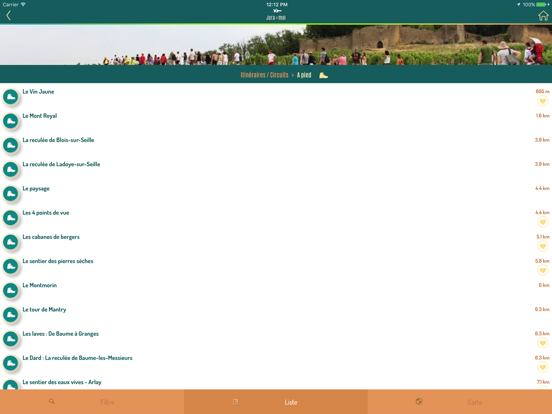
Task: Open the home screen via house icon
Action: point(543,16)
